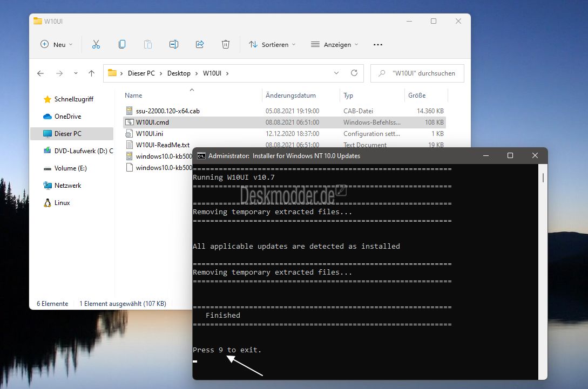
Task: Refresh the W10UI folder view
Action: (354, 73)
